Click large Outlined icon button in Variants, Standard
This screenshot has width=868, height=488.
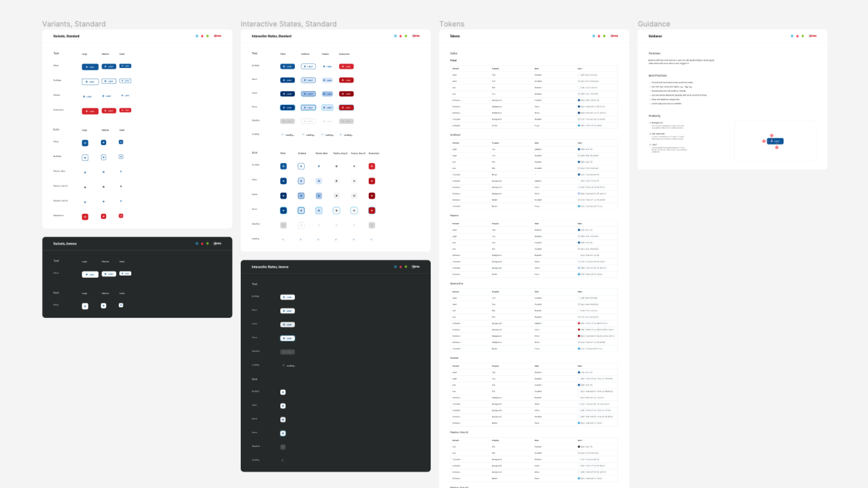click(x=85, y=158)
